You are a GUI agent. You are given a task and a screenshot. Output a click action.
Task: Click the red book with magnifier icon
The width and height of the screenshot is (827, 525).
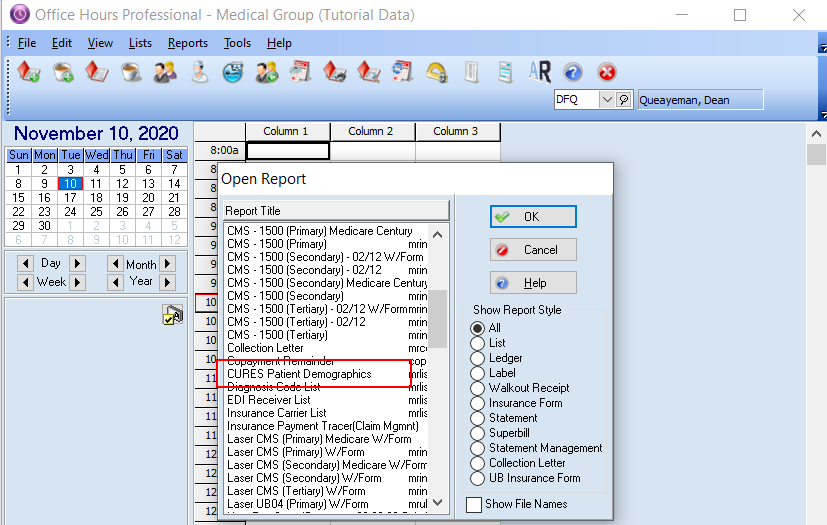point(369,72)
